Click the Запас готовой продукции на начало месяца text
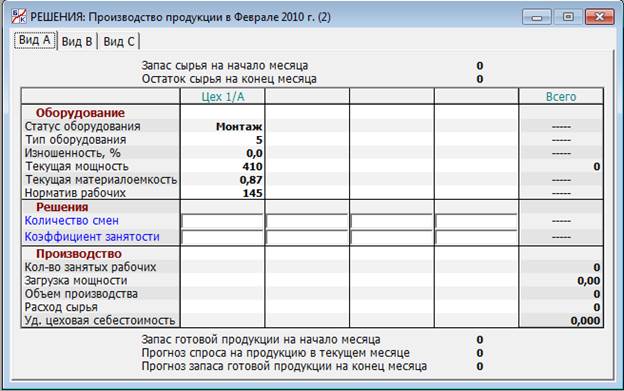Screen dimensions: 624x391 (x=261, y=339)
